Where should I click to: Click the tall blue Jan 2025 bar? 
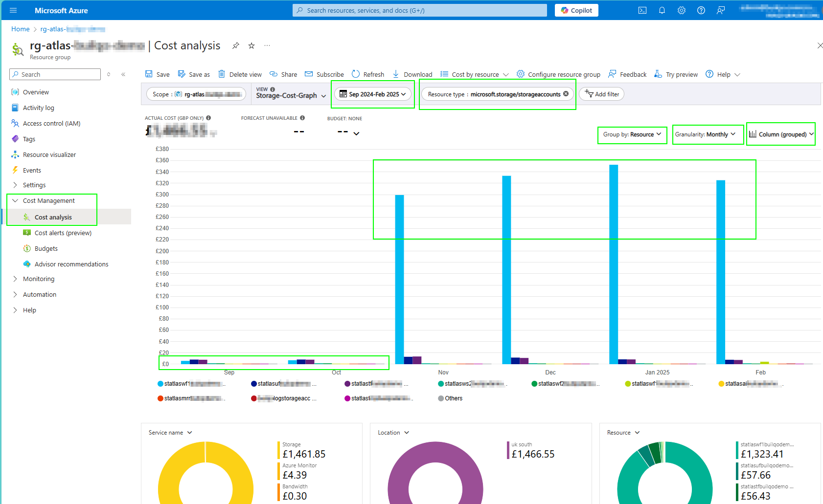pyautogui.click(x=614, y=264)
